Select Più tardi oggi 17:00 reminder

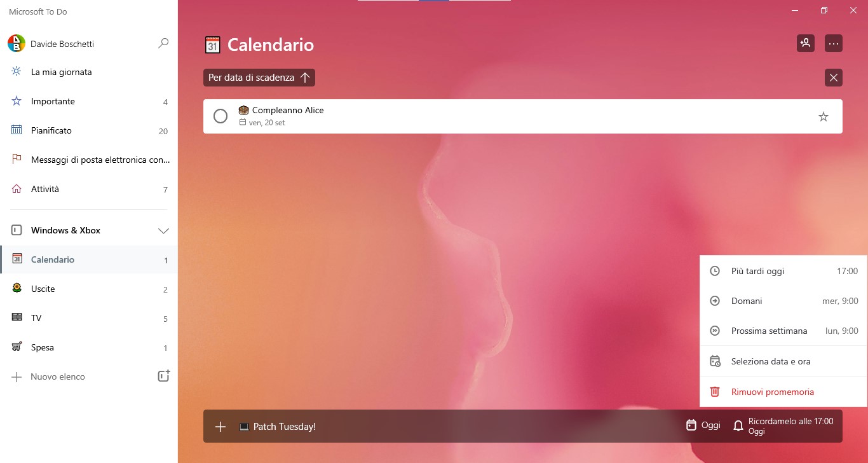(783, 271)
